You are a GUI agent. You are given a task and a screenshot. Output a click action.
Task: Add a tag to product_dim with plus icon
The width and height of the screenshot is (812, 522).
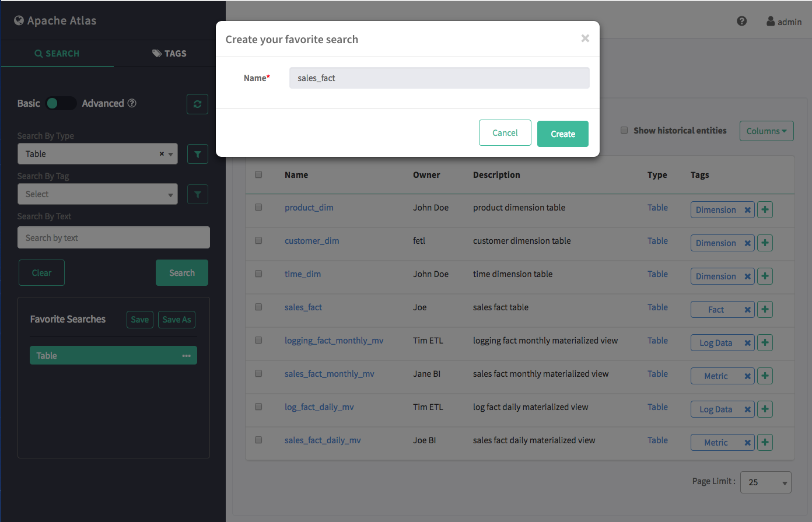(x=765, y=209)
